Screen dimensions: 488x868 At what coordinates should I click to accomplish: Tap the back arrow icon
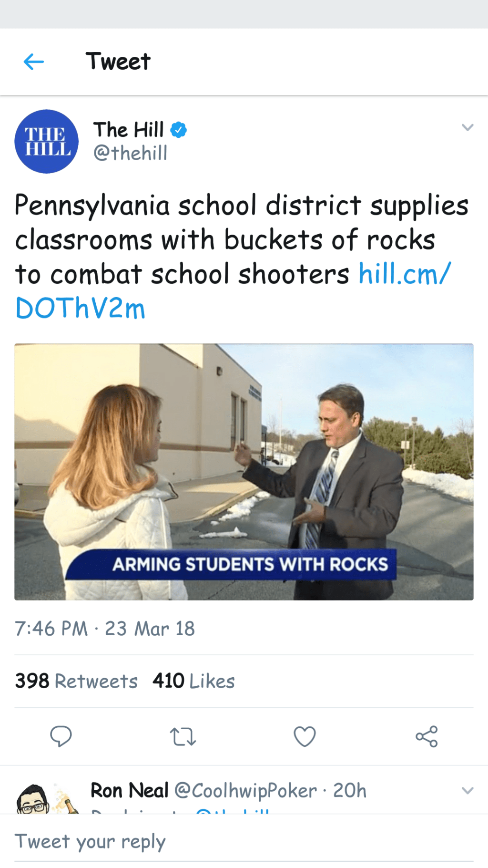pos(34,62)
